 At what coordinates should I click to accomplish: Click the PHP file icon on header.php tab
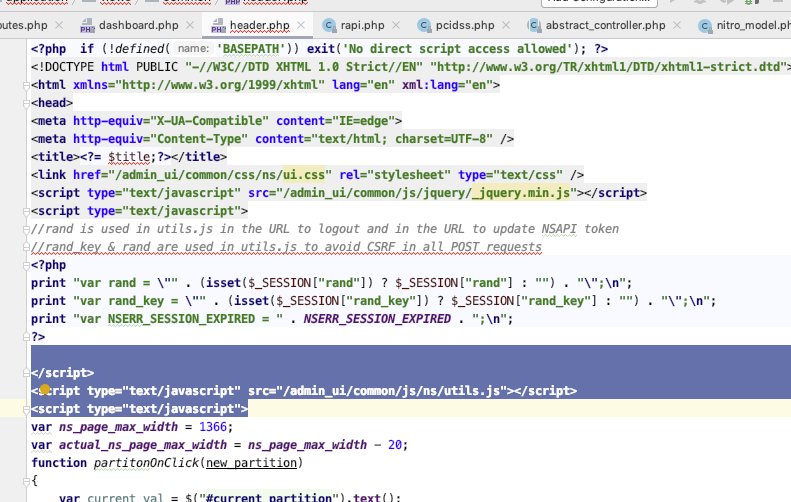click(x=215, y=24)
